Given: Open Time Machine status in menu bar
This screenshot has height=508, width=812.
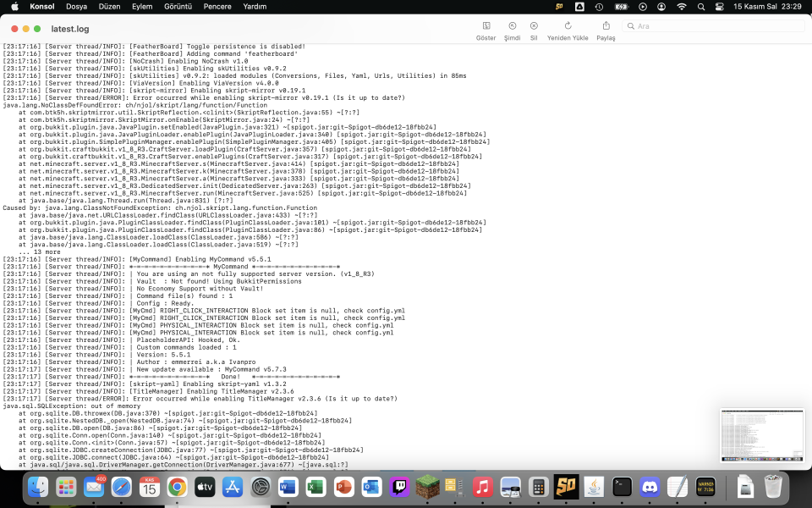Looking at the screenshot, I should point(599,7).
